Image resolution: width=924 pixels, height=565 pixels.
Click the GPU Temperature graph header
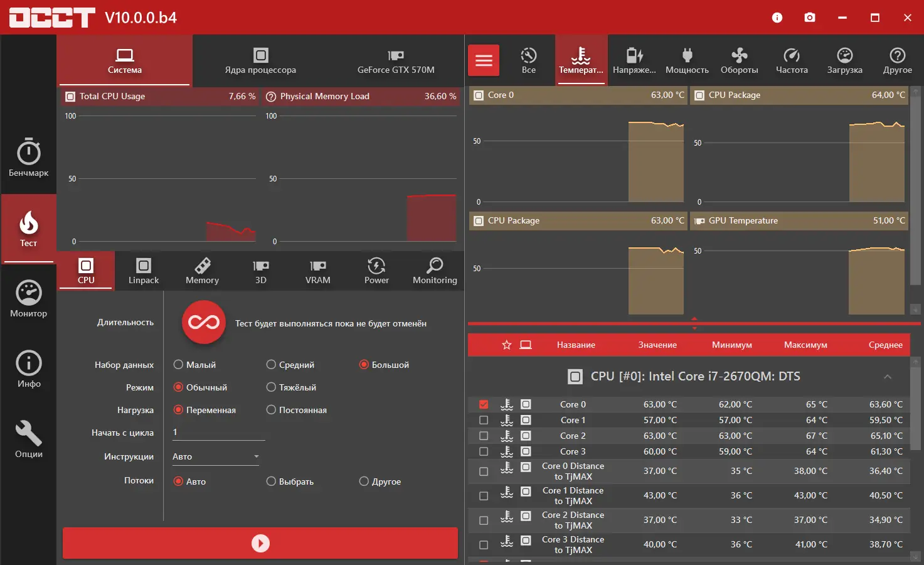799,220
